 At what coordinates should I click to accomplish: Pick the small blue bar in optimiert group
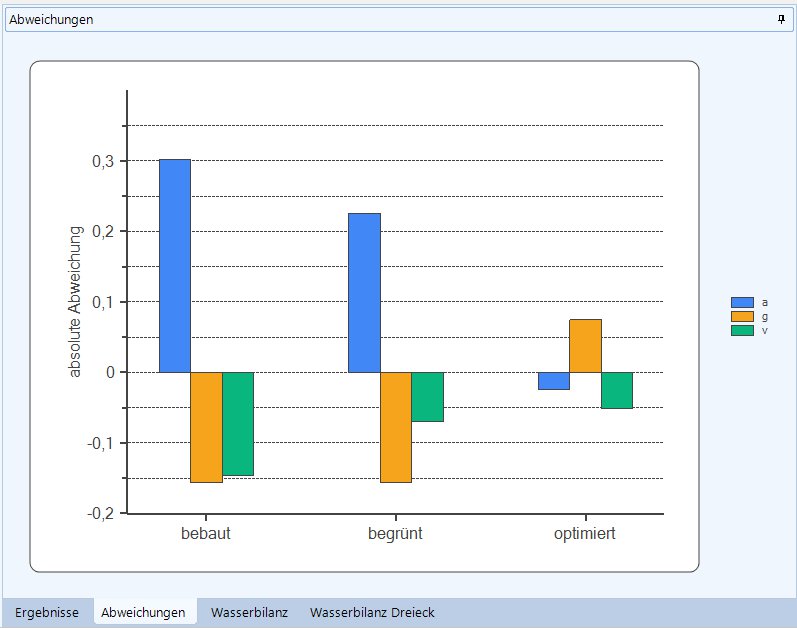click(553, 381)
